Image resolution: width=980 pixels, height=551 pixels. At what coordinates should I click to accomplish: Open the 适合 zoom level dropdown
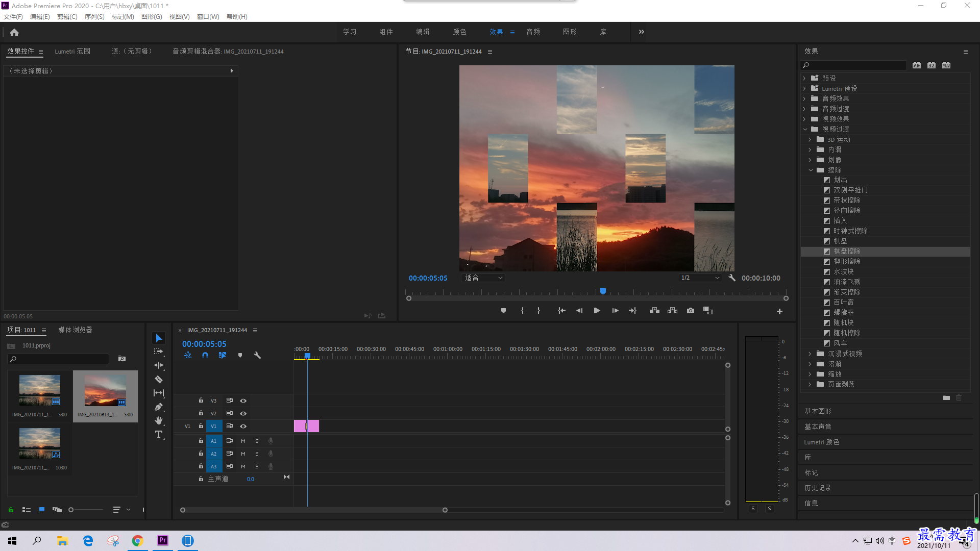coord(483,278)
